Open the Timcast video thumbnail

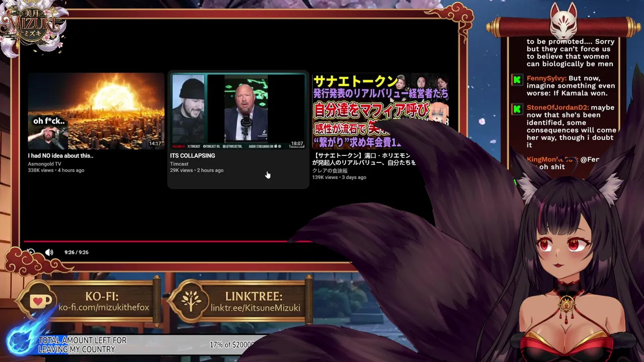pyautogui.click(x=238, y=111)
